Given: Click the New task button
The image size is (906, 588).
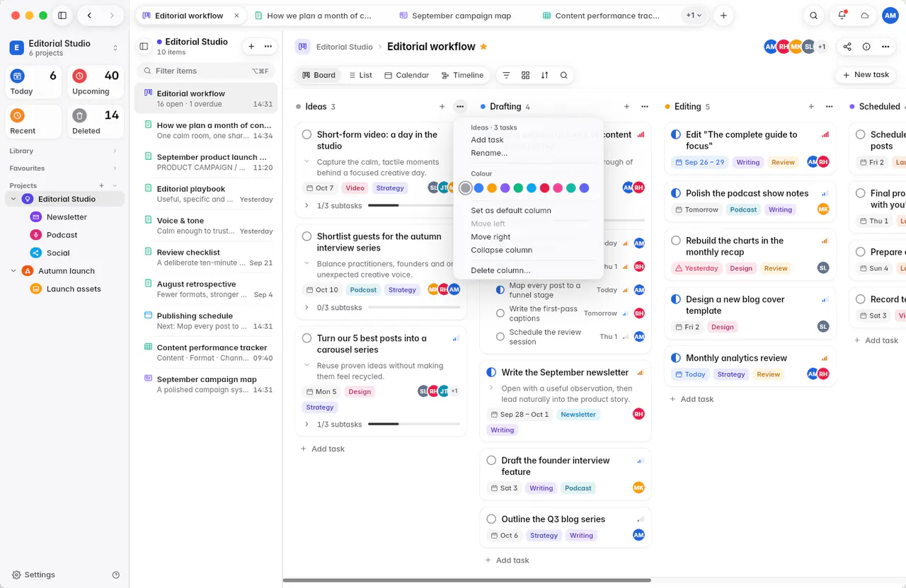Looking at the screenshot, I should click(x=865, y=75).
